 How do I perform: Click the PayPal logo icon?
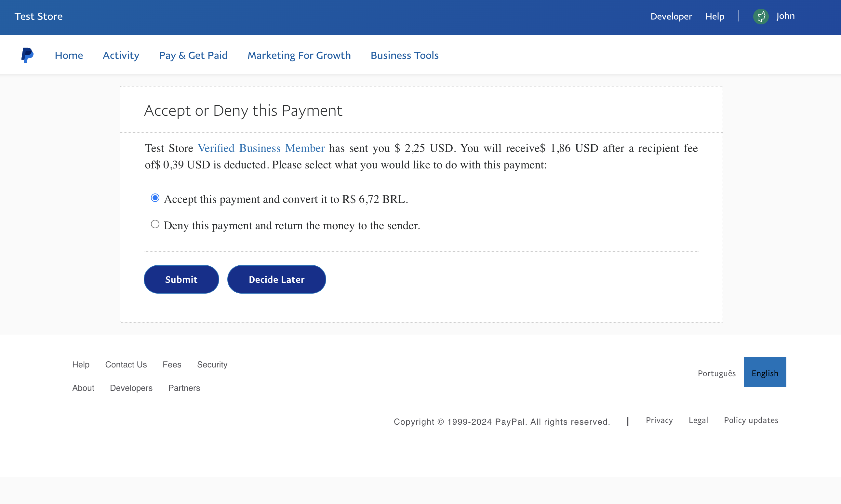(x=27, y=55)
